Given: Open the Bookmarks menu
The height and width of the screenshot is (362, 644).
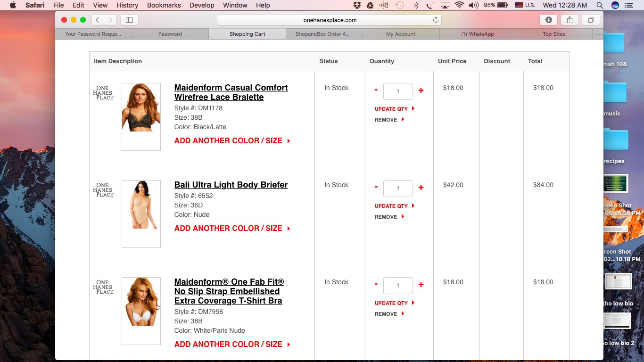Looking at the screenshot, I should click(164, 5).
